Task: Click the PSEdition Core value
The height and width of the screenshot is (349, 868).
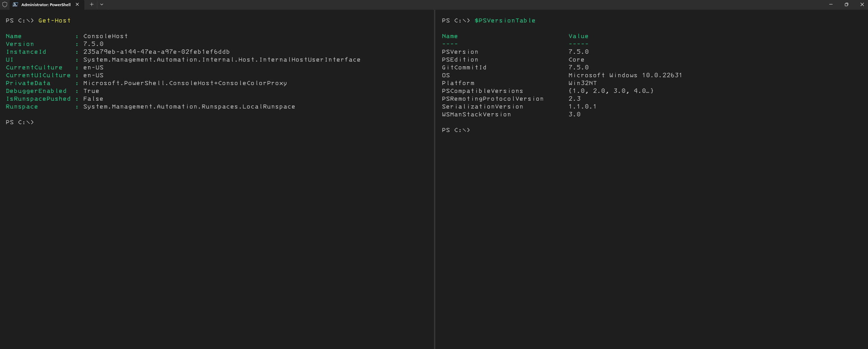Action: pyautogui.click(x=576, y=60)
